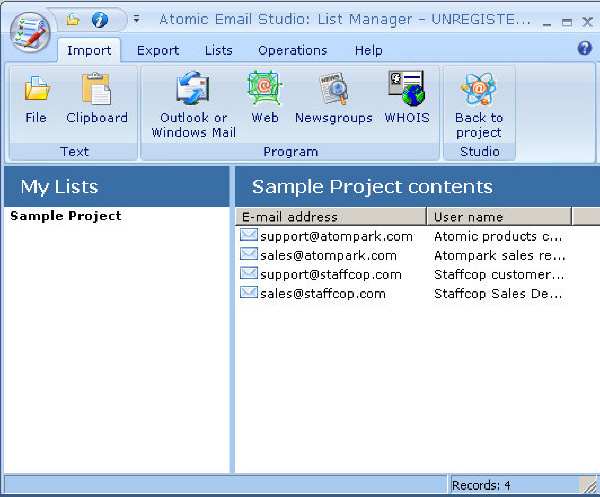Image resolution: width=600 pixels, height=497 pixels.
Task: Select sales@staffcop.com row
Action: (x=401, y=293)
